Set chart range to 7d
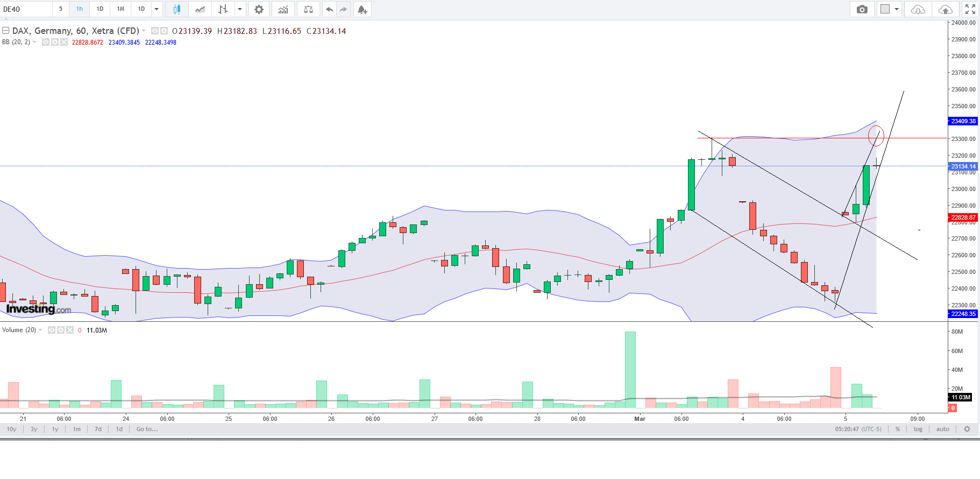 click(x=98, y=429)
